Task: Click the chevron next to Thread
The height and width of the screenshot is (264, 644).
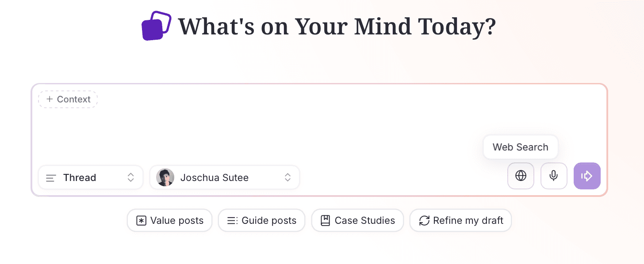Action: click(x=130, y=177)
